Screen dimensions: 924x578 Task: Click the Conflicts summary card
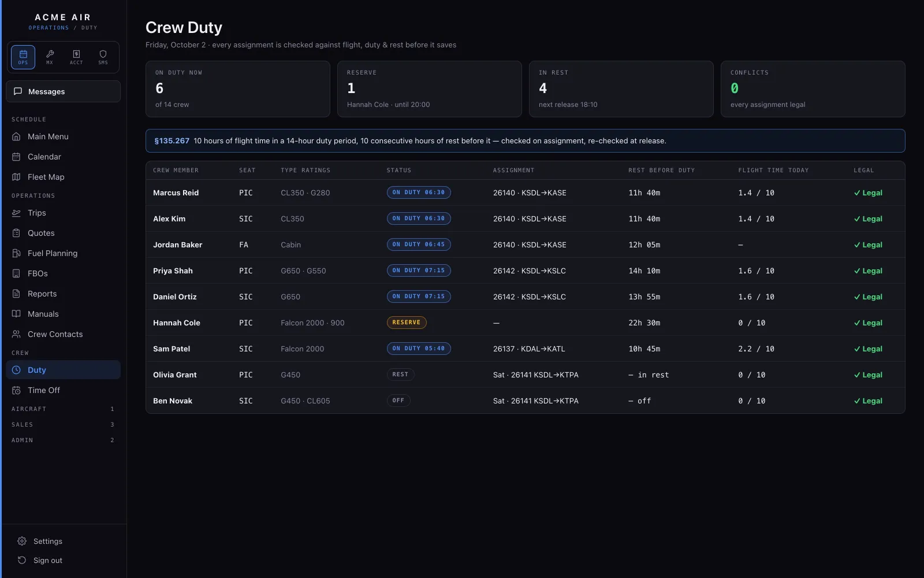[813, 89]
